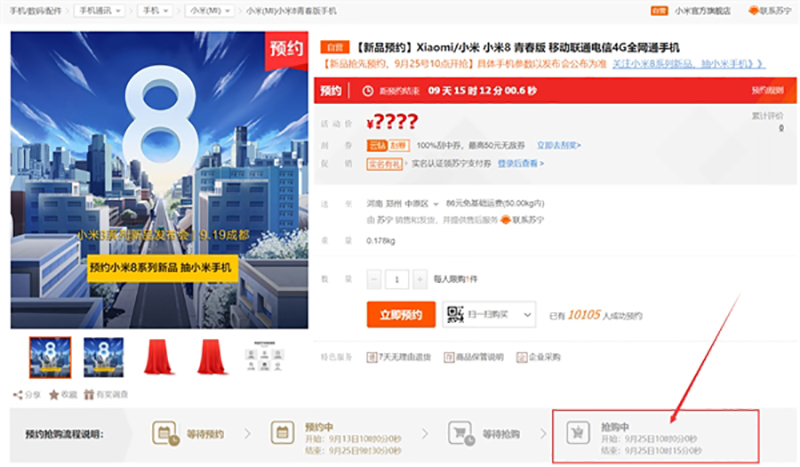This screenshot has height=467, width=800.
Task: Click the main product image
Action: click(x=159, y=180)
